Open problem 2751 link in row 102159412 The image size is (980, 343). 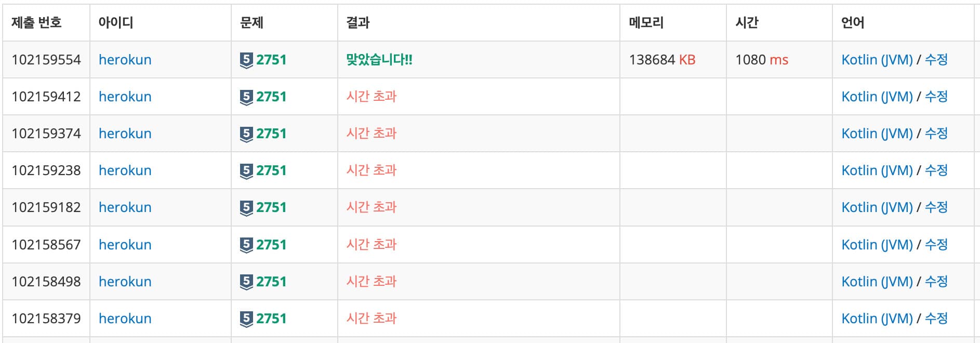click(271, 97)
